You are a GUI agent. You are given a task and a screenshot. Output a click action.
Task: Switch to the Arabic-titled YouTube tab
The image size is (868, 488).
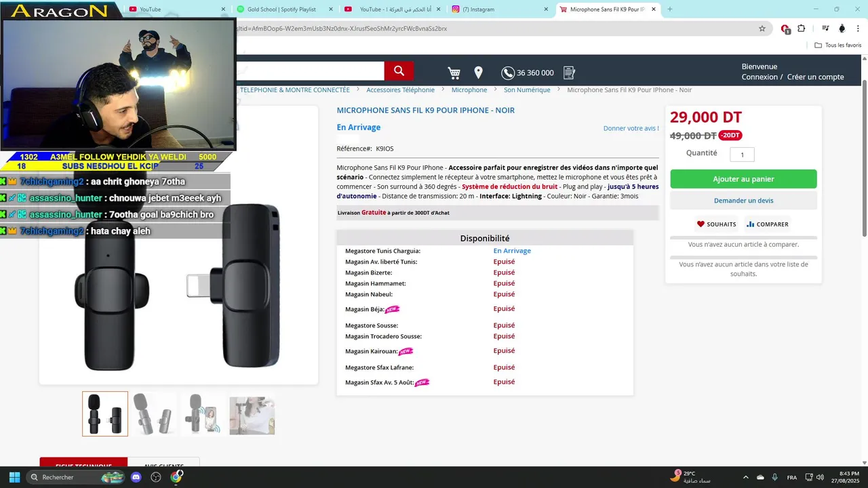coord(393,9)
